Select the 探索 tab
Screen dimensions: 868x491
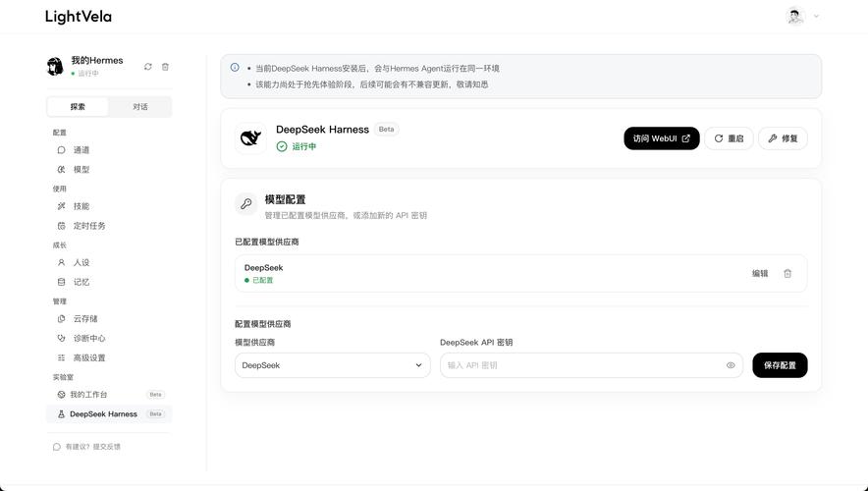click(x=78, y=107)
